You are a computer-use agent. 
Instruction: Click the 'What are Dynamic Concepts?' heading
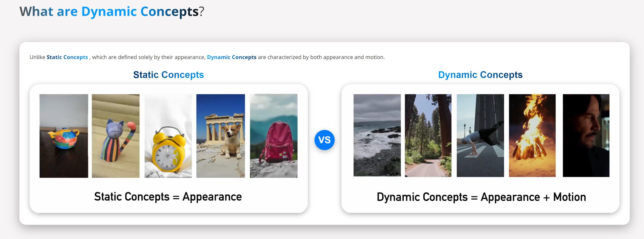point(112,12)
